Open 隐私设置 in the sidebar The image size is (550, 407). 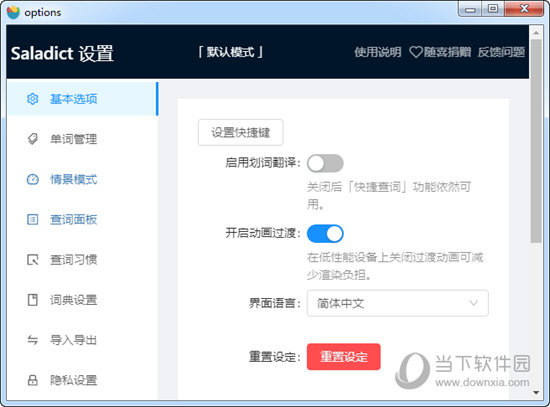[82, 380]
